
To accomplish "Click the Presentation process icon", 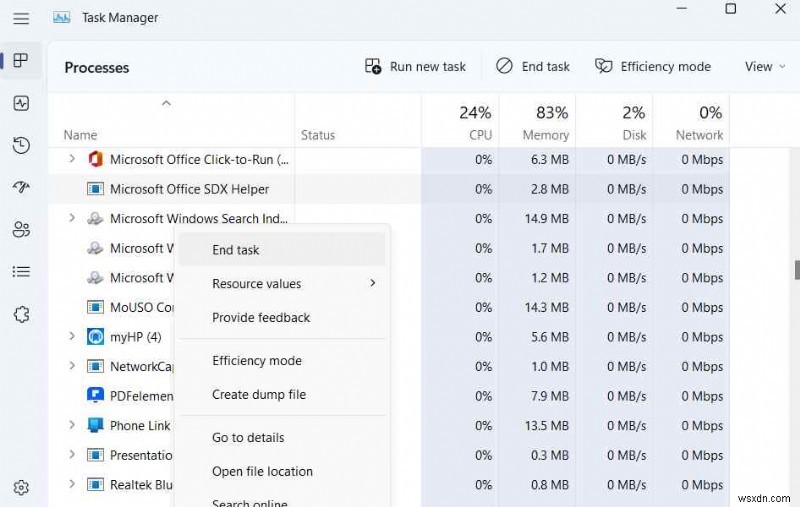I will pyautogui.click(x=95, y=455).
